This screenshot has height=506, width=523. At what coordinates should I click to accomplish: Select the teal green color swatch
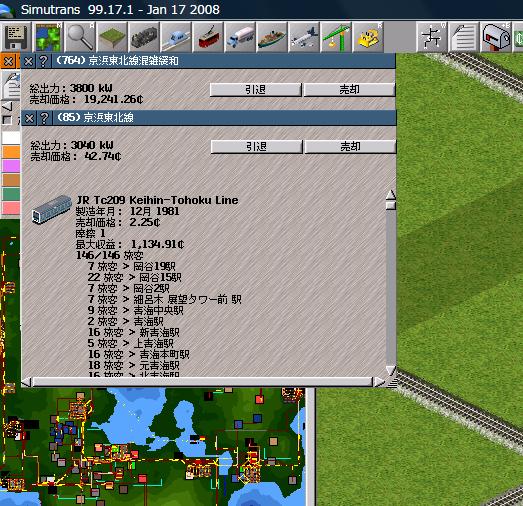11,194
